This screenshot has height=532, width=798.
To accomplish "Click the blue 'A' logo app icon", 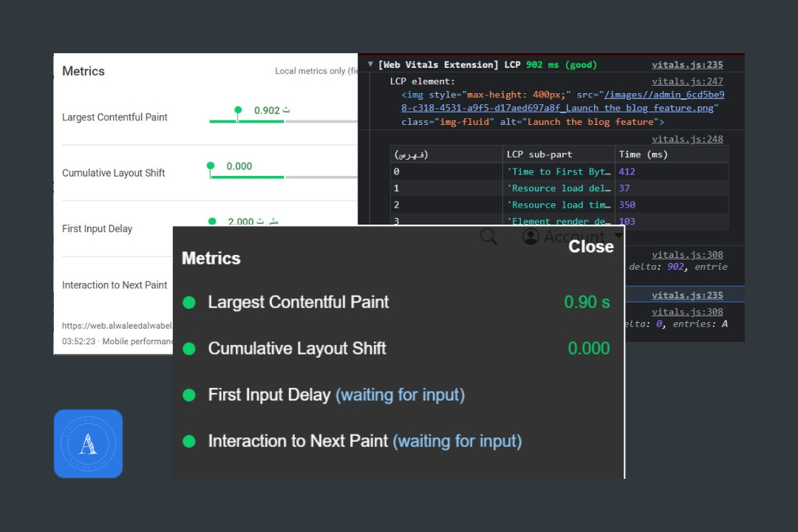I will point(88,443).
